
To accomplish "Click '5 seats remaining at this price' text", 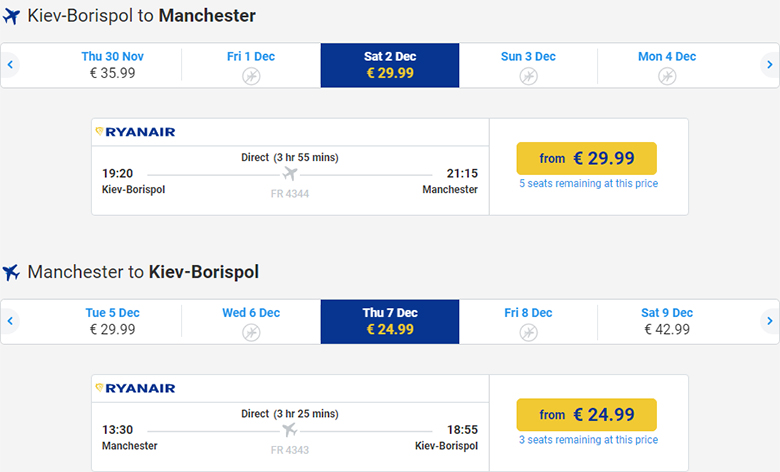I will tap(588, 184).
